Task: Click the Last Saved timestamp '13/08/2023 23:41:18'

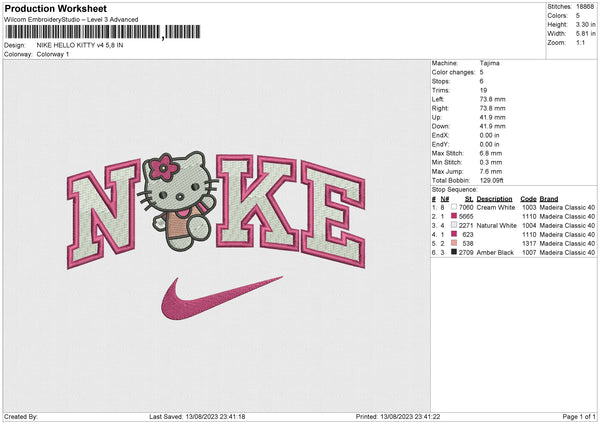Action: [215, 416]
